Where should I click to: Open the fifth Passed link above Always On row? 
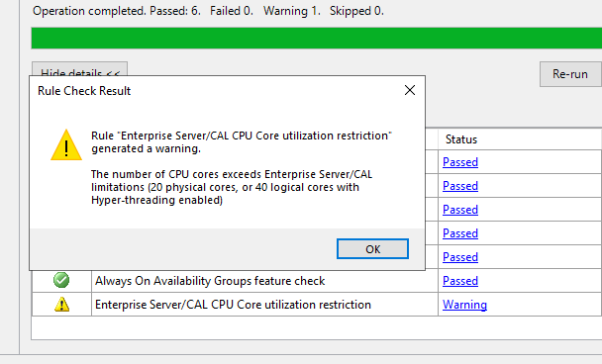460,257
